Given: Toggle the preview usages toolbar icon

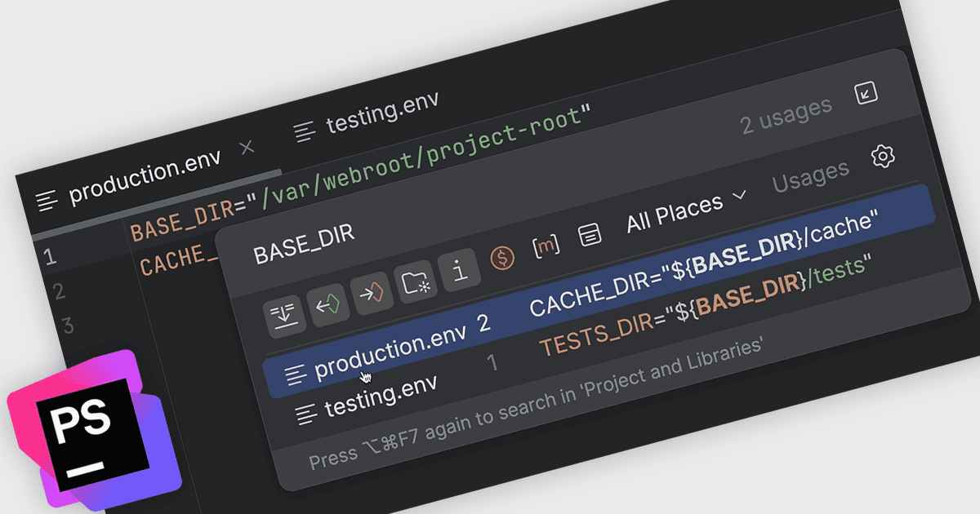Looking at the screenshot, I should pyautogui.click(x=285, y=315).
